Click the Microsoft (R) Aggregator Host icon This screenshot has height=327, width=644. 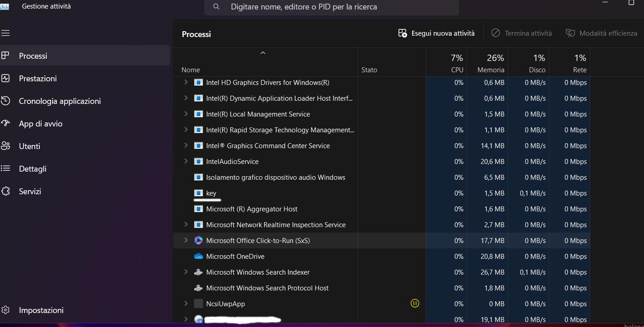tap(199, 209)
